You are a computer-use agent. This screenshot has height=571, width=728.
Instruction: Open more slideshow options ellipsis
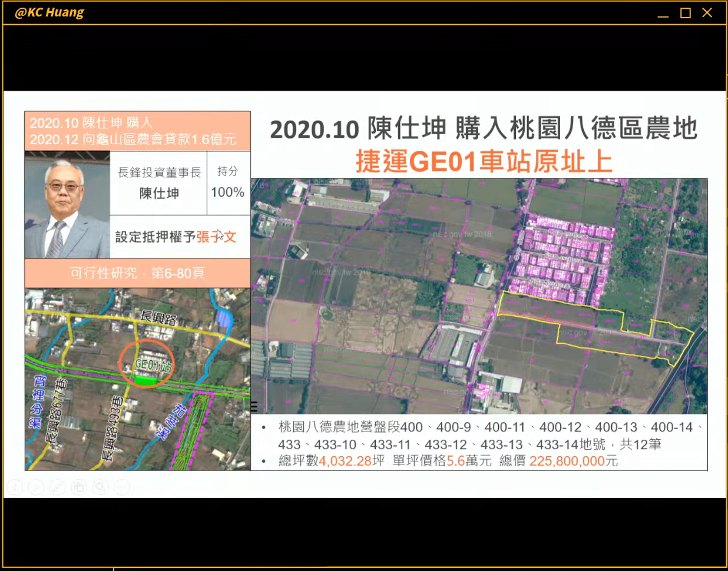coord(122,487)
